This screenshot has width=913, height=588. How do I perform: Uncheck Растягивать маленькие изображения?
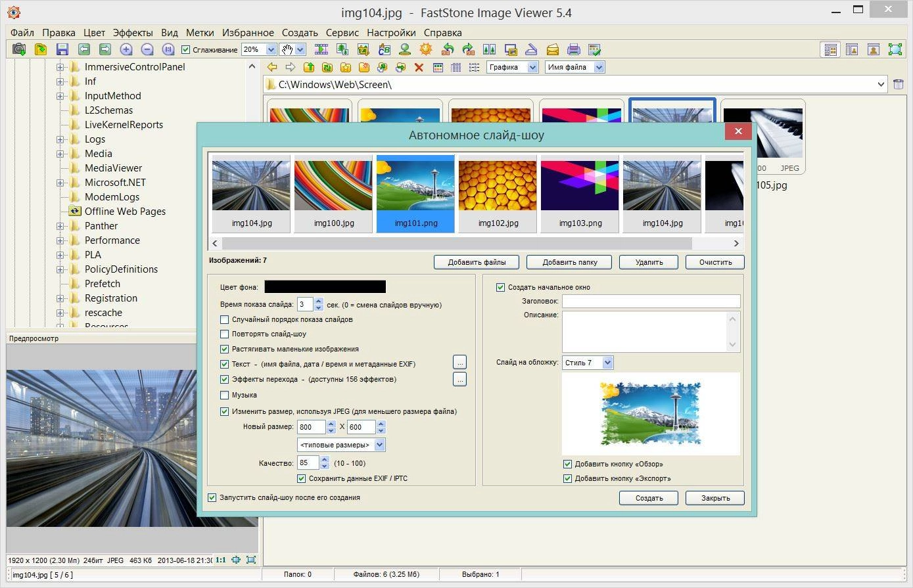[x=225, y=349]
